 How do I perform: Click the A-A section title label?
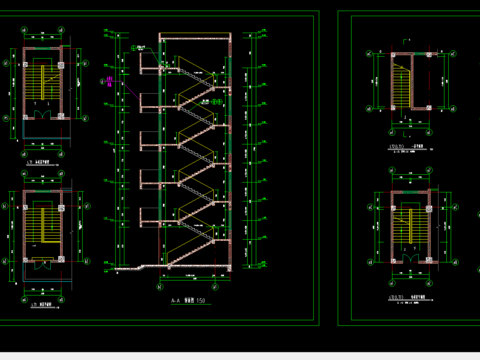point(188,301)
